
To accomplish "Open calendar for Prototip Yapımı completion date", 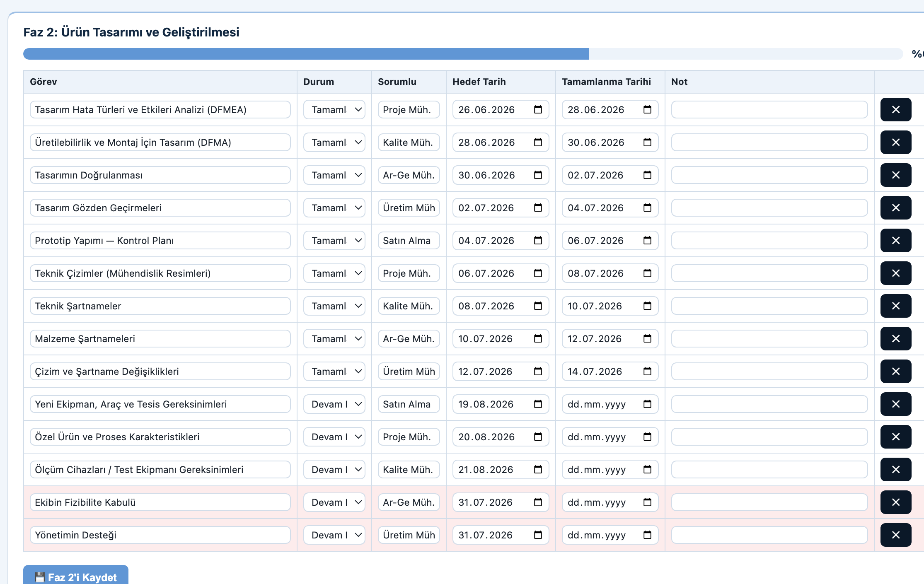I will (647, 241).
